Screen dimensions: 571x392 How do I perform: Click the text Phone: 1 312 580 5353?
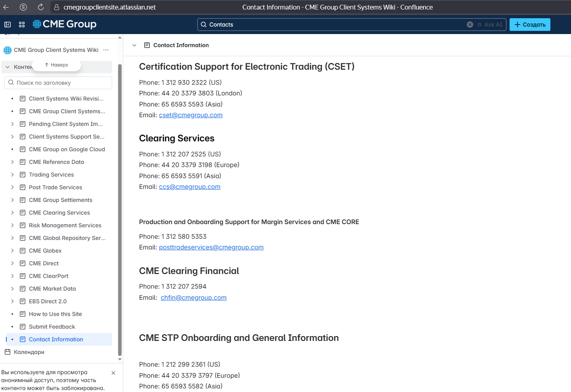[x=173, y=237]
